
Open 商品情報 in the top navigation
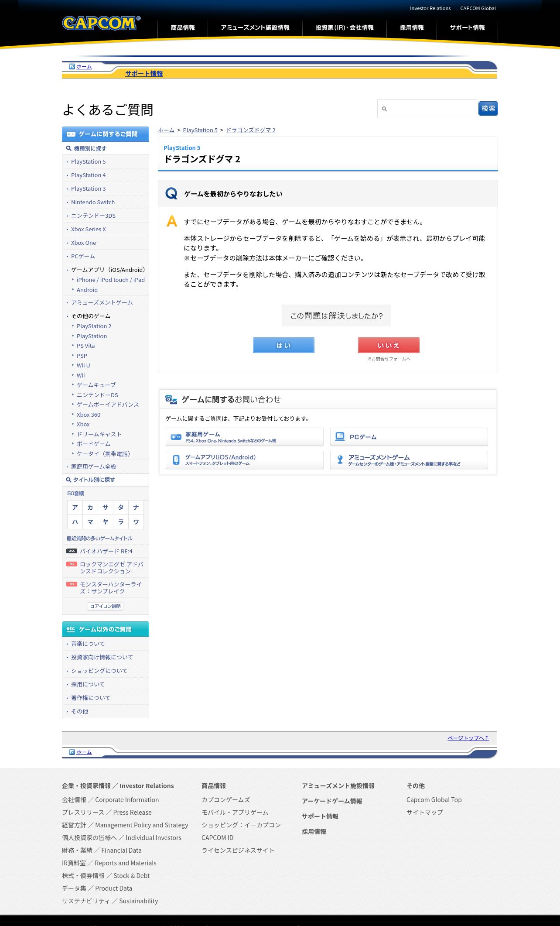[x=183, y=27]
